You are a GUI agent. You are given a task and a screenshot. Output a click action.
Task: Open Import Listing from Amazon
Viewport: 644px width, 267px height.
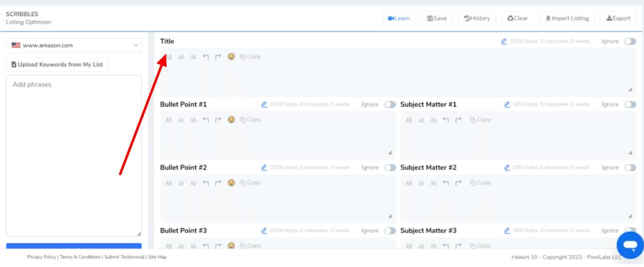point(567,18)
